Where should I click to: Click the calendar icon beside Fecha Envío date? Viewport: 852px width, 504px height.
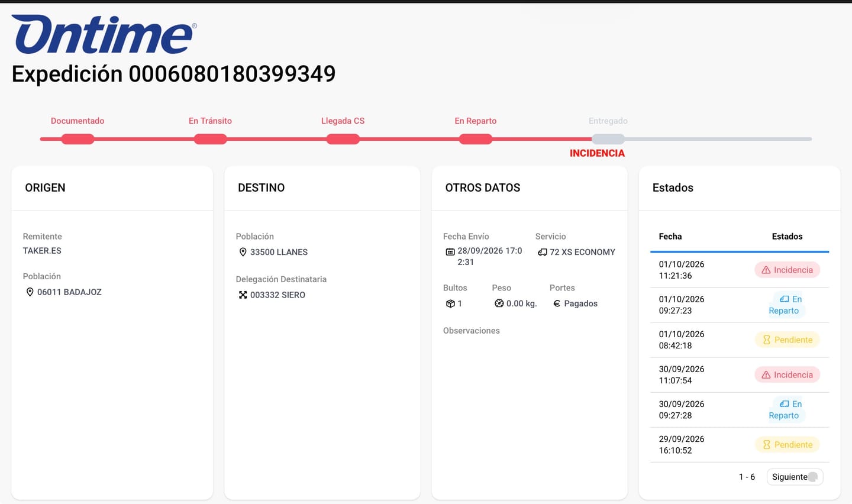tap(450, 251)
